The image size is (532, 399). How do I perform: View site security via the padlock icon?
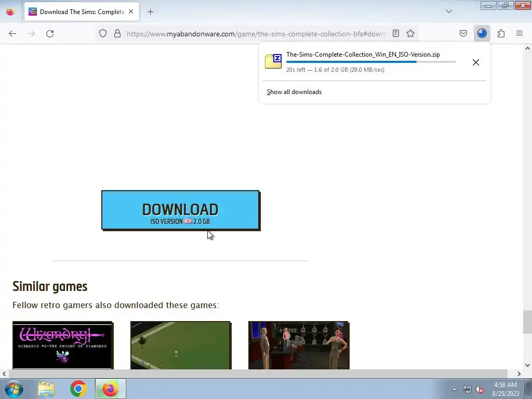117,33
